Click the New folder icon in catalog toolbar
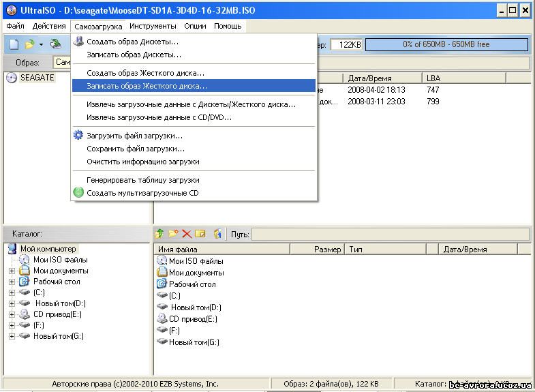The width and height of the screenshot is (535, 392). 173,234
